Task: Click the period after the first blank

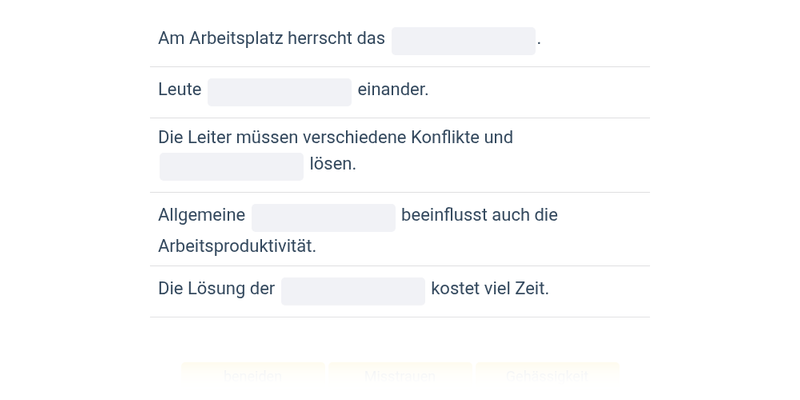Action: [x=539, y=42]
